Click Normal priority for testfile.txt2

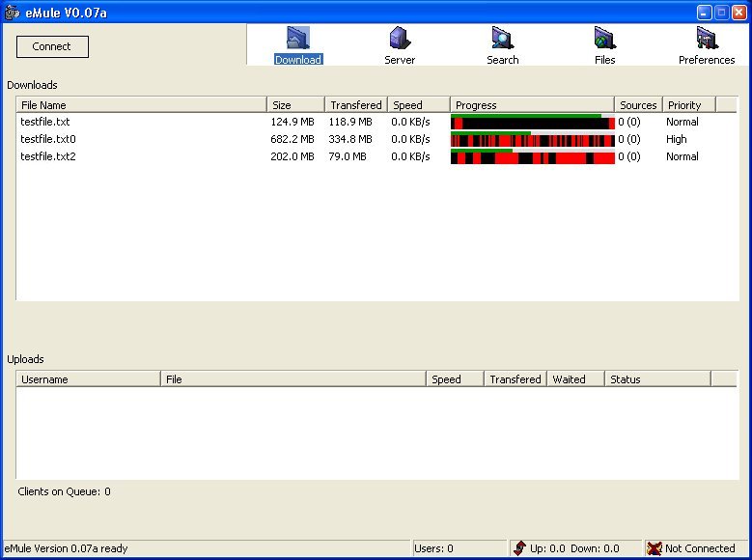(682, 156)
